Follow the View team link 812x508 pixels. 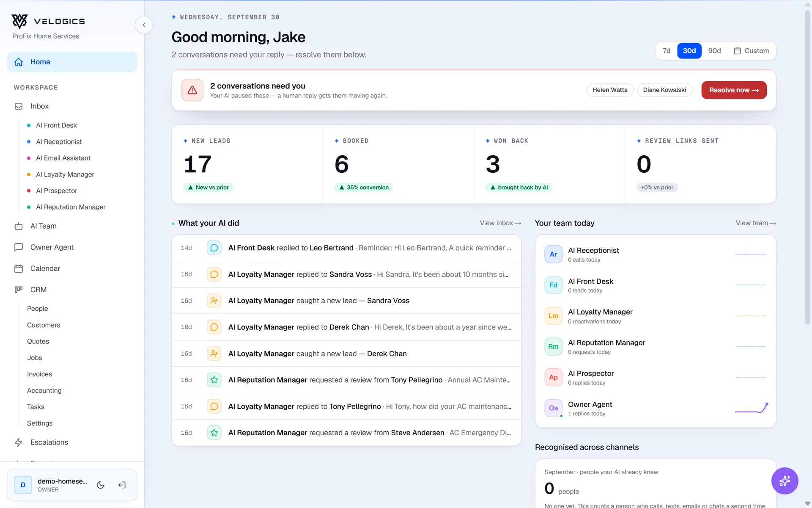[x=756, y=223]
